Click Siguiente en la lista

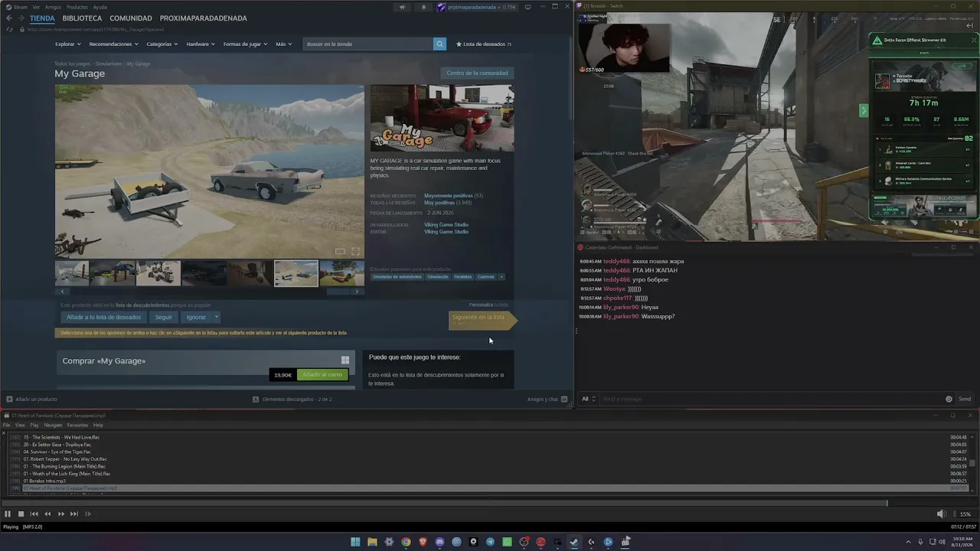482,320
